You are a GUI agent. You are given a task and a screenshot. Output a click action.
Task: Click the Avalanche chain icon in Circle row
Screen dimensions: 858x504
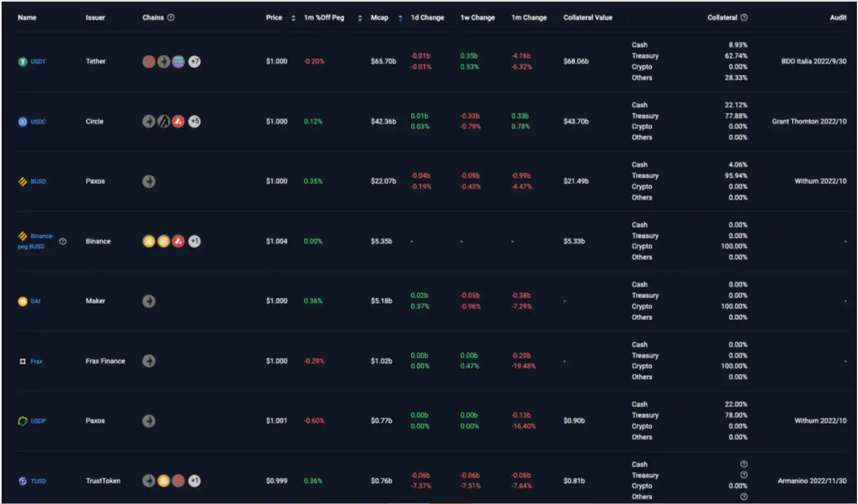tap(178, 121)
